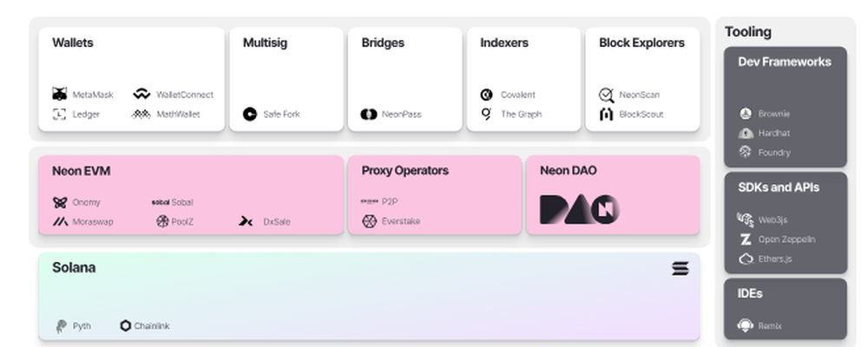Click the DxSale logo icon
Viewport: 868px width, 347px height.
tap(246, 221)
